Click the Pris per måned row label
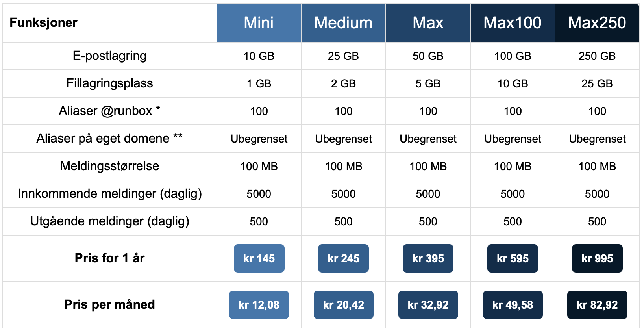 (x=109, y=305)
